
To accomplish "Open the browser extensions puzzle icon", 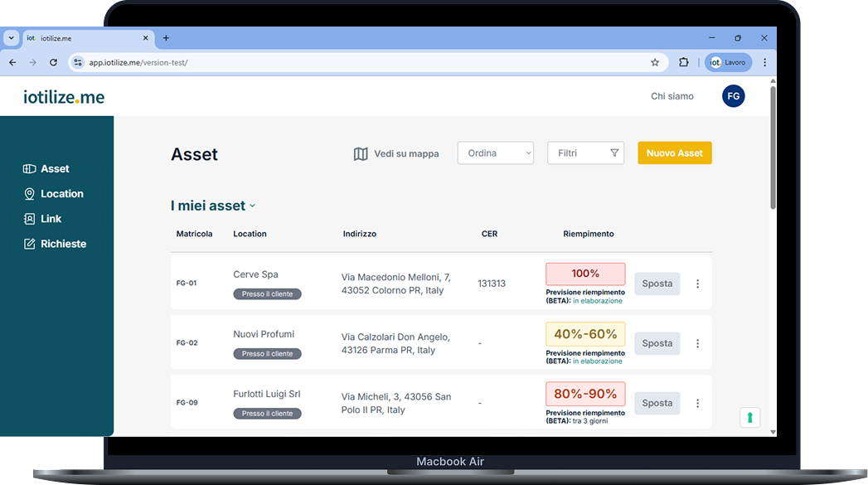I will point(684,62).
